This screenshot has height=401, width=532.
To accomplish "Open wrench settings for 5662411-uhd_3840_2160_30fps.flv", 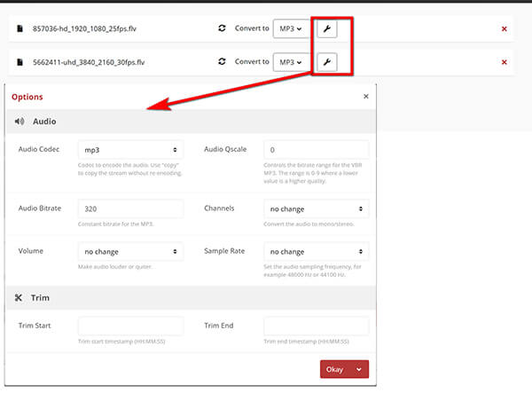I will [326, 62].
